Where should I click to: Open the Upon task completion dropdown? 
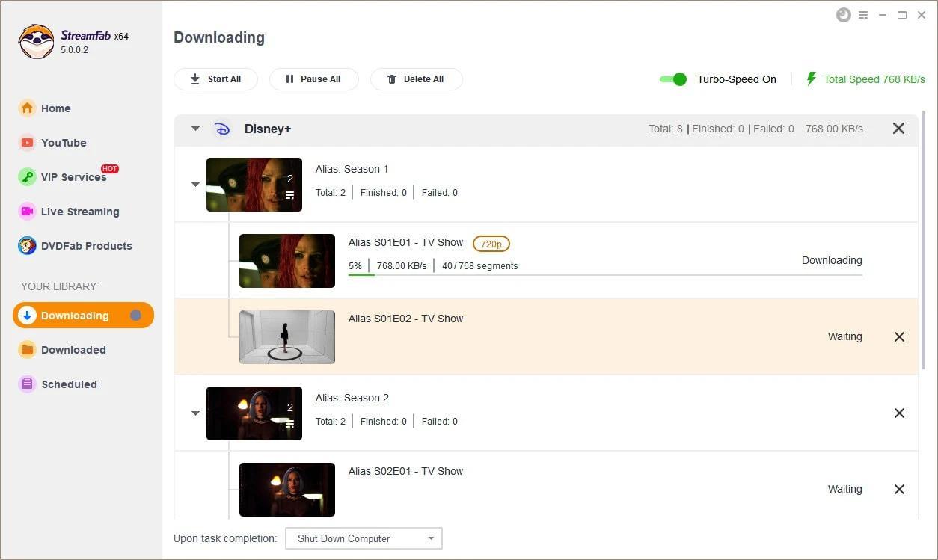tap(364, 538)
